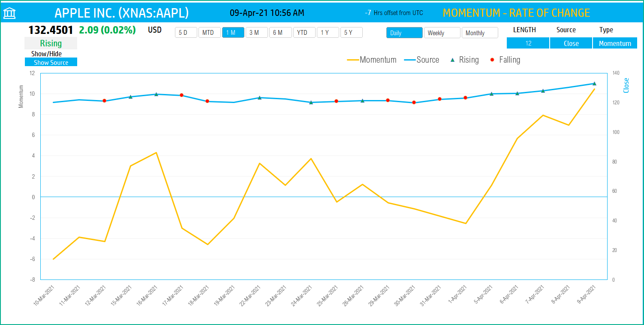Select the 6 M time range

[x=280, y=33]
